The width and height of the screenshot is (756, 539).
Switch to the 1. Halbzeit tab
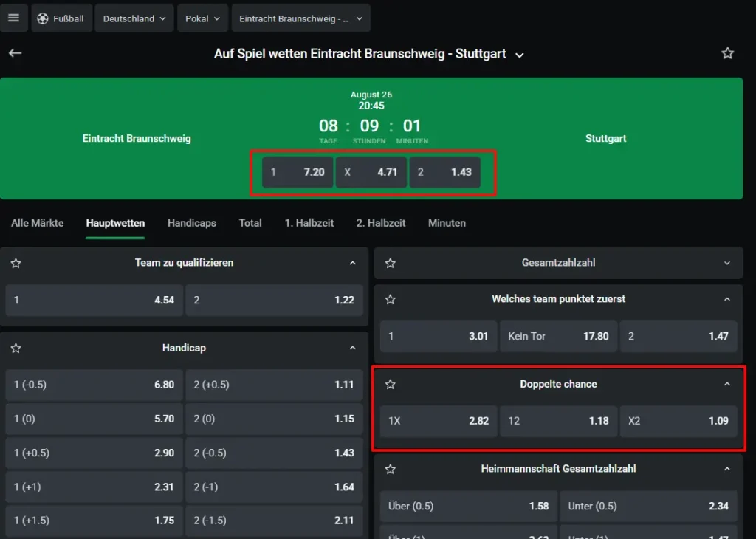pos(309,223)
